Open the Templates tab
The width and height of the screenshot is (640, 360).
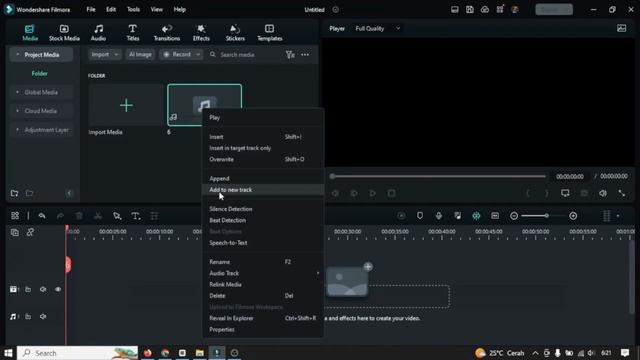click(x=269, y=33)
